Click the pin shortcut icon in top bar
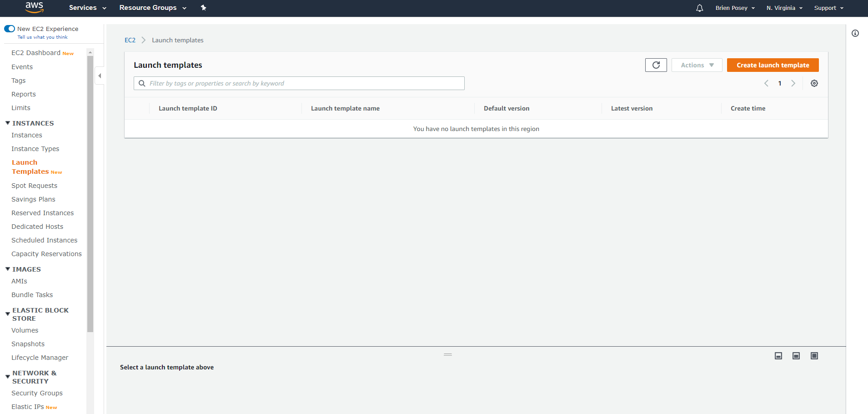The image size is (868, 414). (203, 8)
